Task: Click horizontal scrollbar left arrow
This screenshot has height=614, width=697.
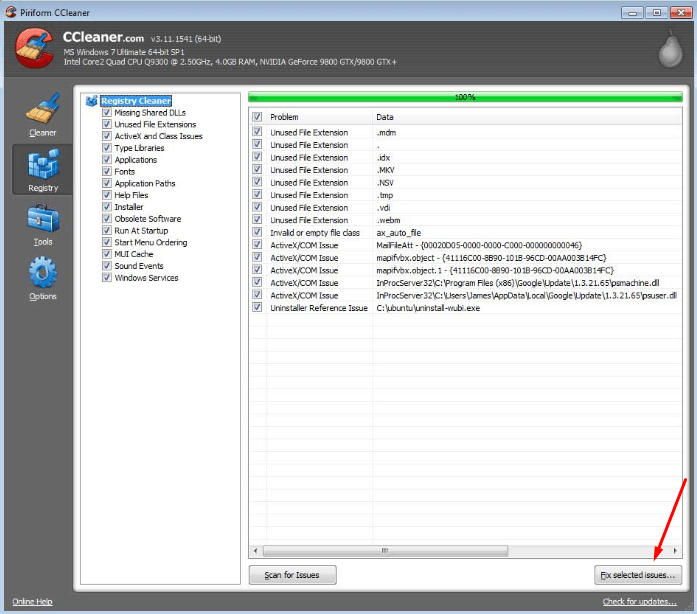Action: (x=256, y=551)
